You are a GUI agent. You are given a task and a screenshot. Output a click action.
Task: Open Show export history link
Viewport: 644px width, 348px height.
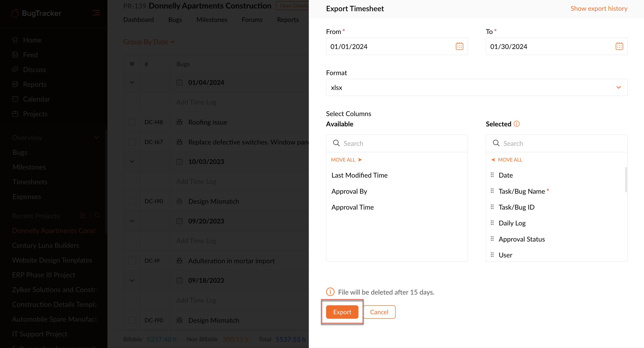[599, 8]
